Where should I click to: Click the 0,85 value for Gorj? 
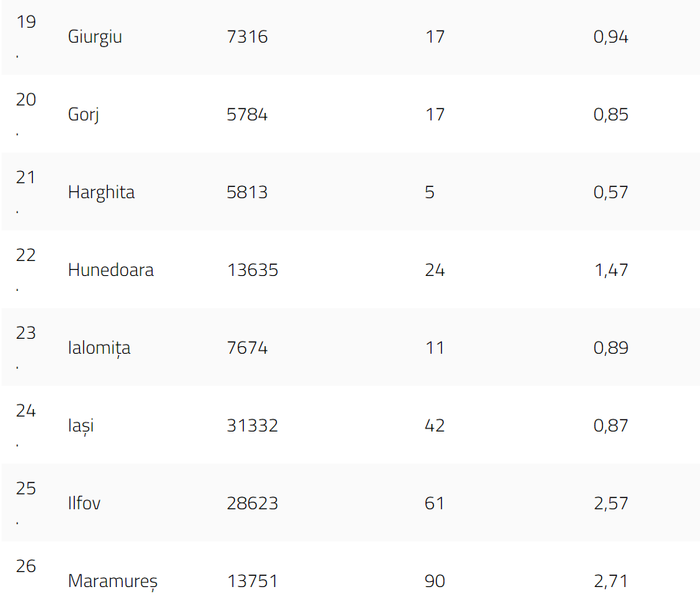click(x=610, y=114)
